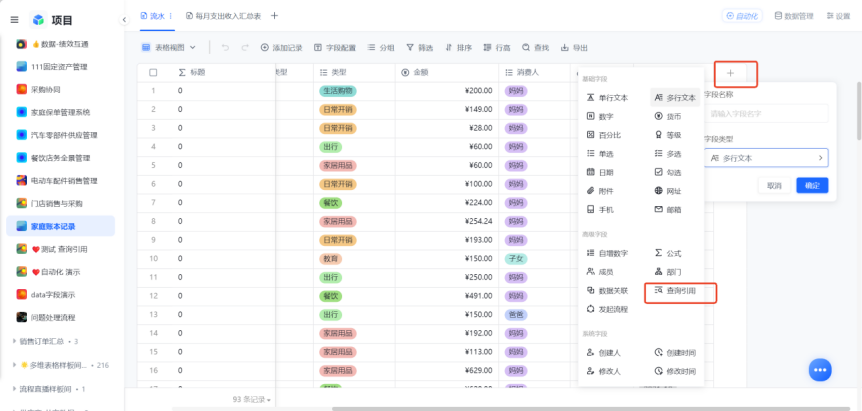Select 部门 department field type
This screenshot has height=411, width=862.
click(x=668, y=271)
